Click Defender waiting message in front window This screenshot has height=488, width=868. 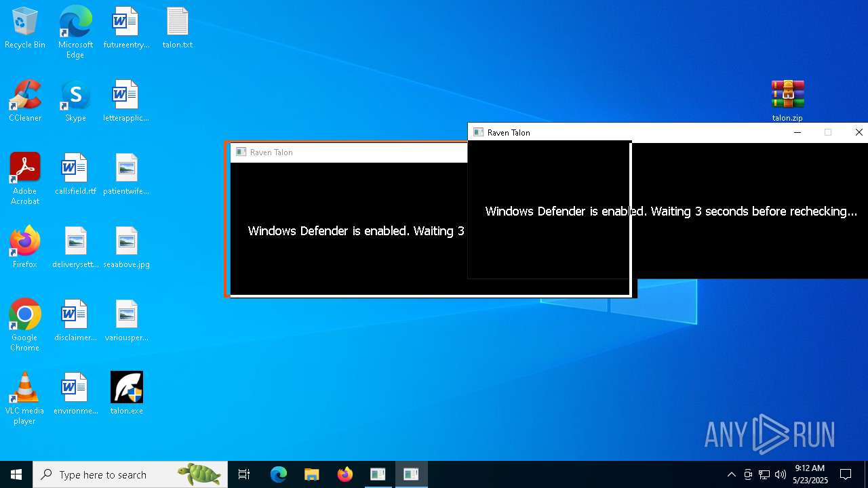[671, 211]
